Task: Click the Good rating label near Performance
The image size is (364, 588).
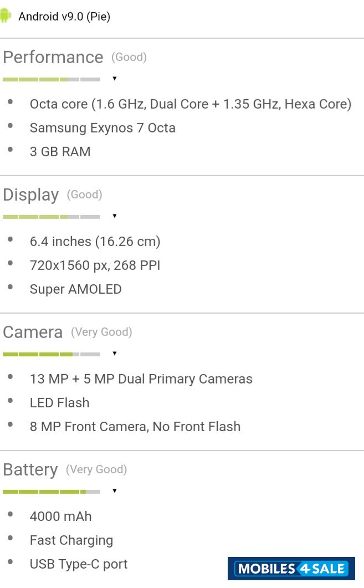Action: point(129,57)
